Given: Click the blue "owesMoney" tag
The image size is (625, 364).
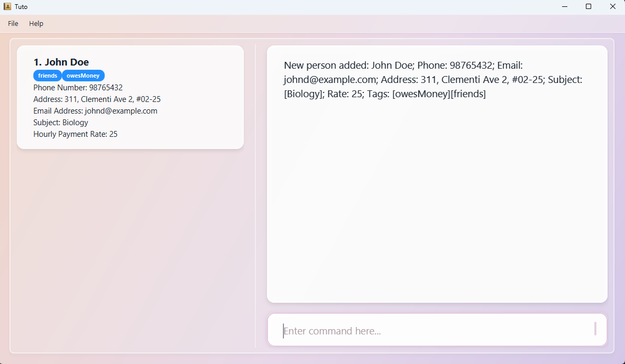Looking at the screenshot, I should [x=83, y=76].
